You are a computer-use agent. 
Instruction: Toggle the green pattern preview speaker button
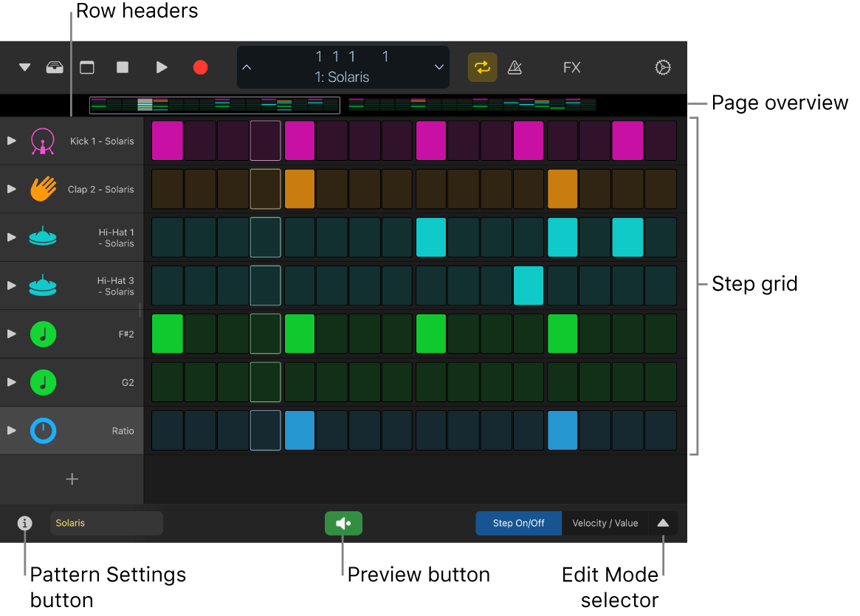[343, 523]
